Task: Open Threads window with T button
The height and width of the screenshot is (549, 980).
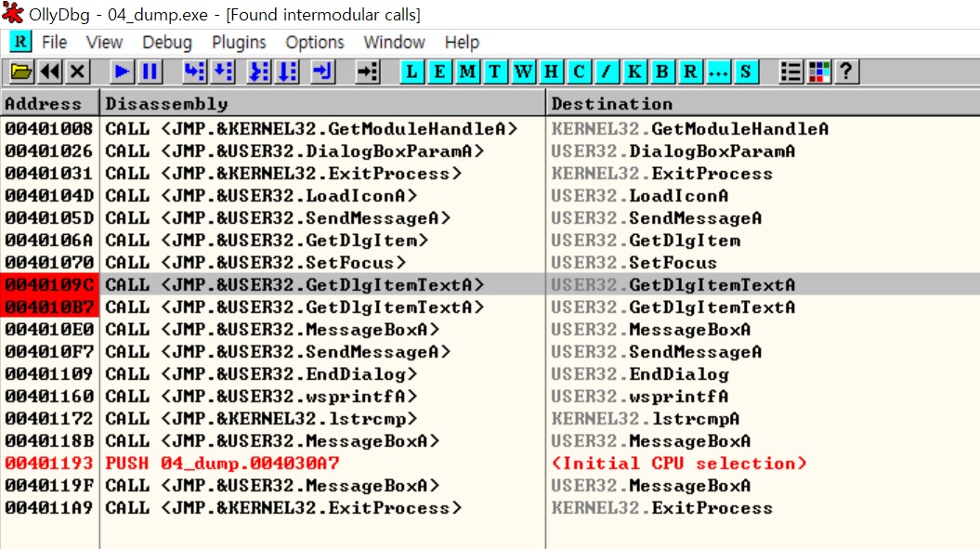Action: click(x=495, y=72)
